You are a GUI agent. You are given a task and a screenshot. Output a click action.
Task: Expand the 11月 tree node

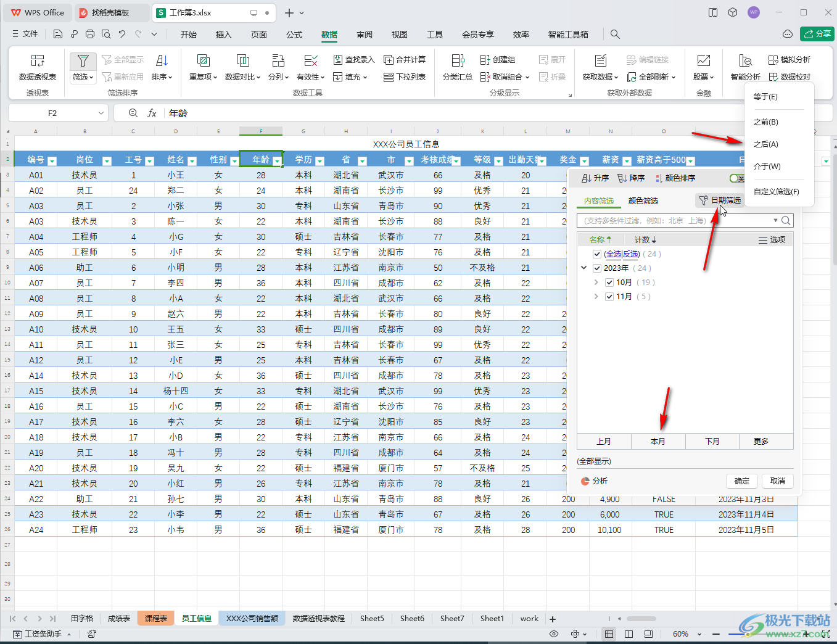click(596, 297)
